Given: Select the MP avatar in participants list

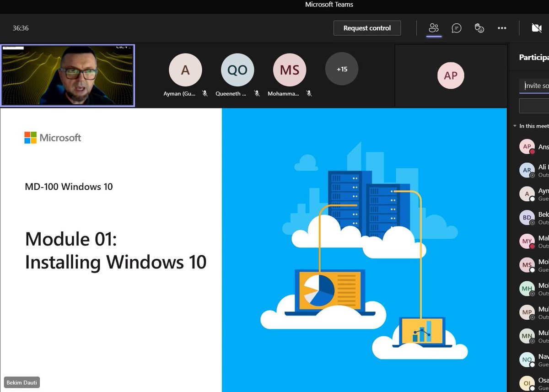Looking at the screenshot, I should point(527,312).
